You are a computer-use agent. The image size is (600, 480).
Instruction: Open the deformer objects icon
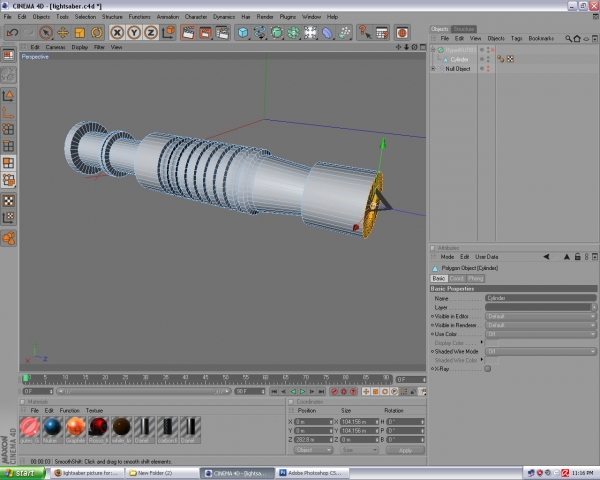(327, 33)
